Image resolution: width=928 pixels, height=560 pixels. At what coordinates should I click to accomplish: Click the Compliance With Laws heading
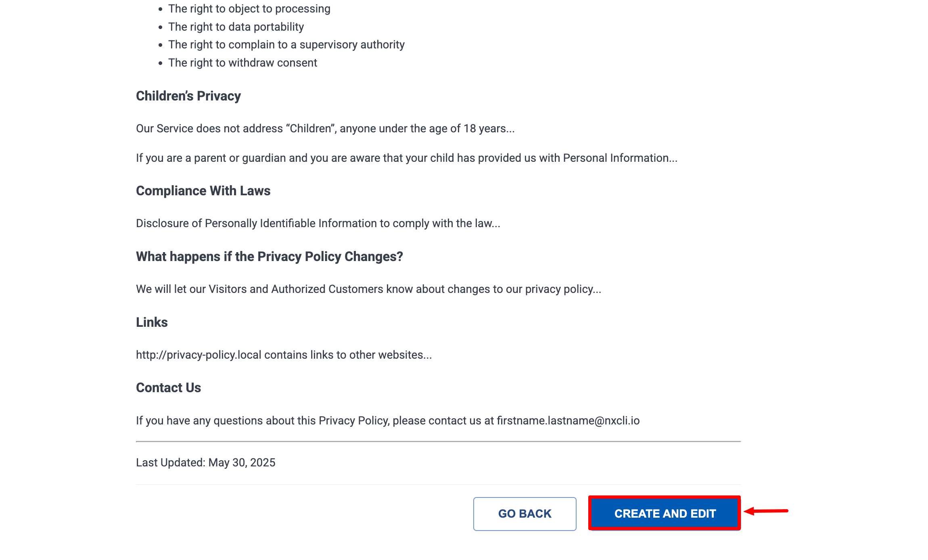coord(203,191)
